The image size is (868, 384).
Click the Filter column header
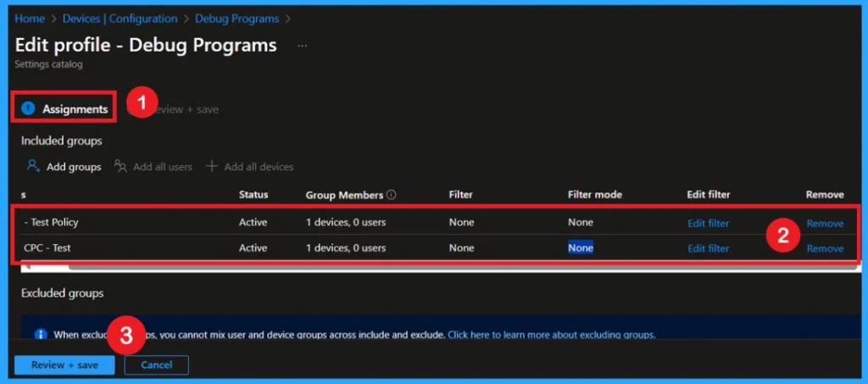[x=460, y=195]
